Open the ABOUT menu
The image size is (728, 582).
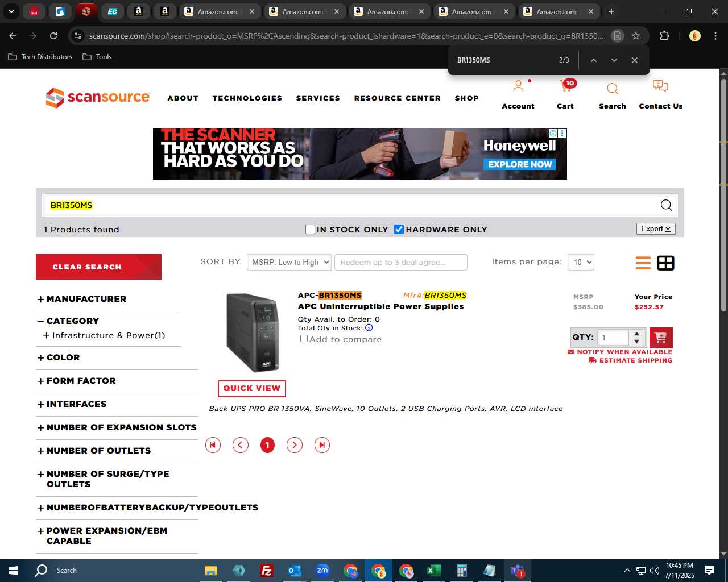[183, 98]
